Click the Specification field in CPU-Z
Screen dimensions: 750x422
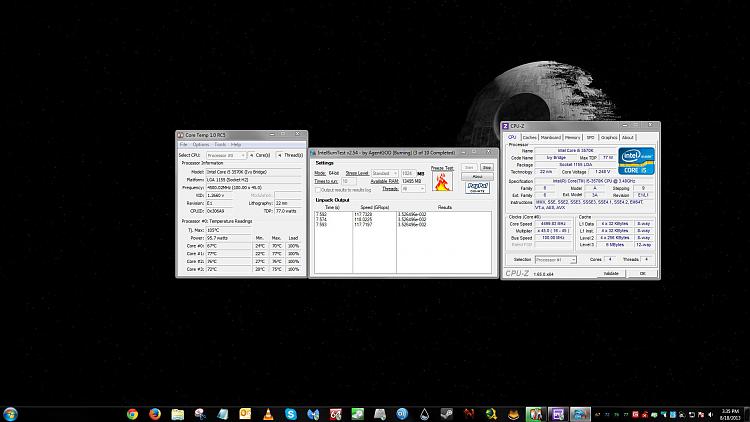click(x=594, y=181)
